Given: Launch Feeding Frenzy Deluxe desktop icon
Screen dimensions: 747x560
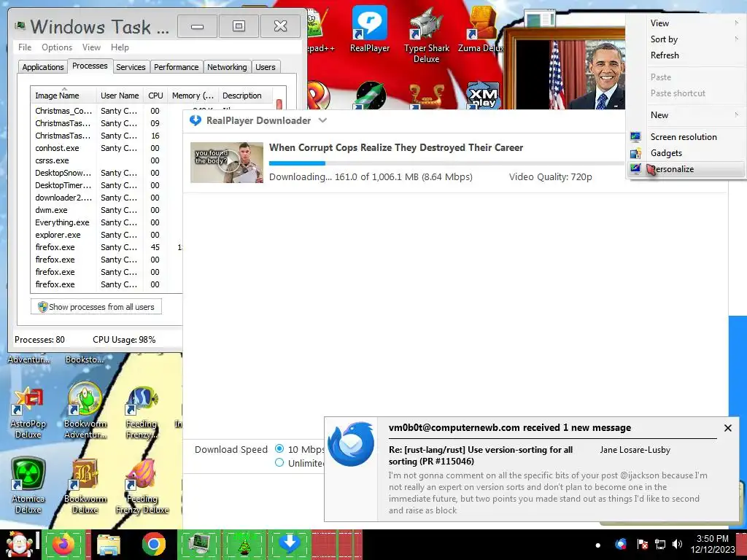Looking at the screenshot, I should pyautogui.click(x=142, y=486).
